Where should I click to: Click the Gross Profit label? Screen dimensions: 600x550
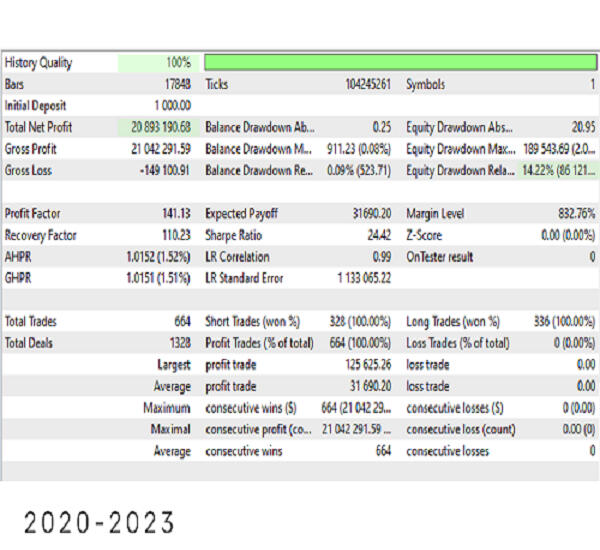tap(31, 149)
